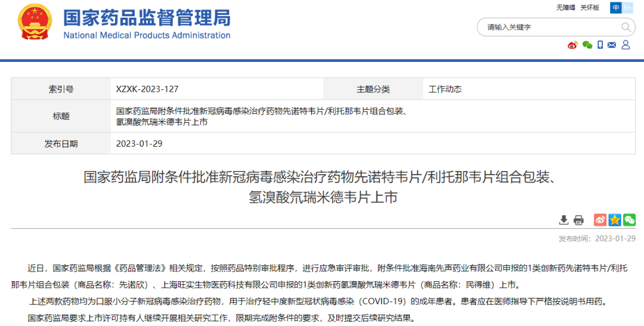Open the header WeChat icon
Viewport: 644px width, 326px height.
click(587, 45)
